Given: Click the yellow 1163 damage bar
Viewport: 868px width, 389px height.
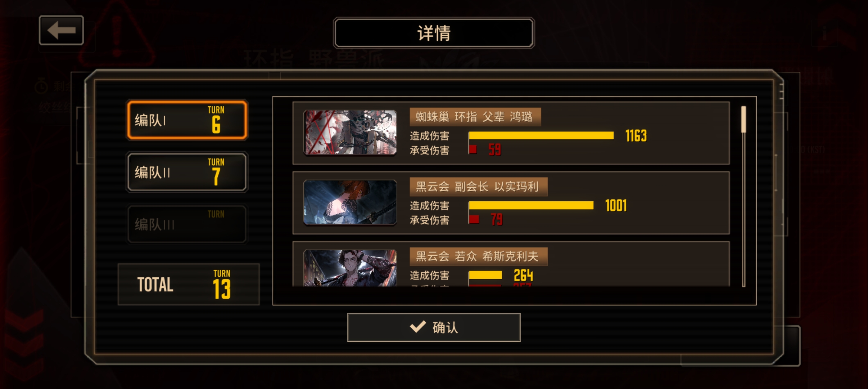Looking at the screenshot, I should (x=541, y=135).
